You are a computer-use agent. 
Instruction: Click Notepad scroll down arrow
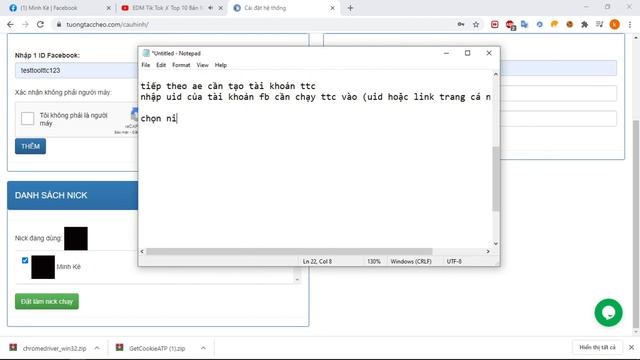(496, 244)
